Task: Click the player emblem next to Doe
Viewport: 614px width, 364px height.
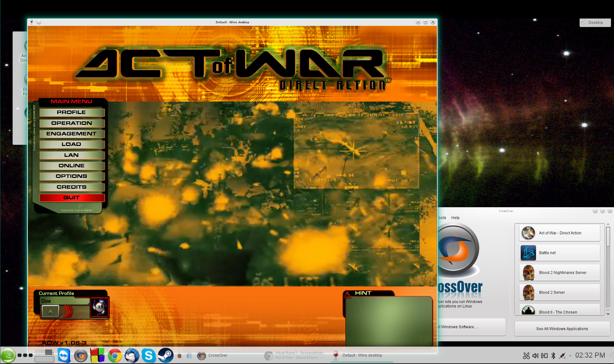Action: [x=99, y=307]
